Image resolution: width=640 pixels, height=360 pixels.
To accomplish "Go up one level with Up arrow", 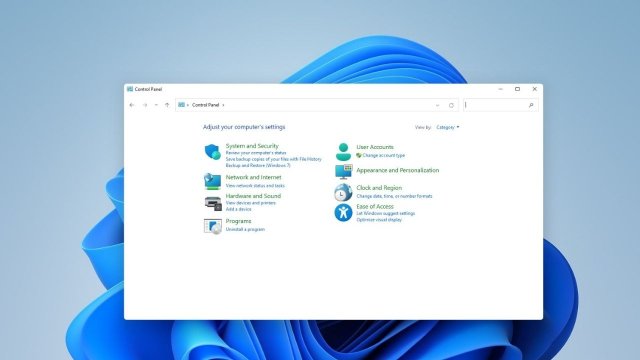I will [167, 105].
